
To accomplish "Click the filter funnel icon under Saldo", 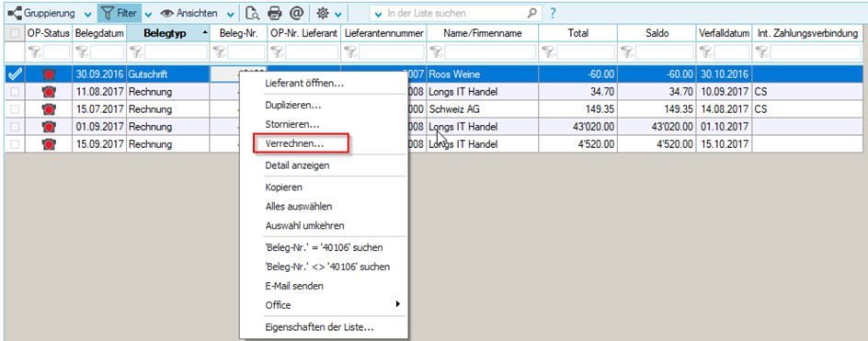I will click(627, 52).
